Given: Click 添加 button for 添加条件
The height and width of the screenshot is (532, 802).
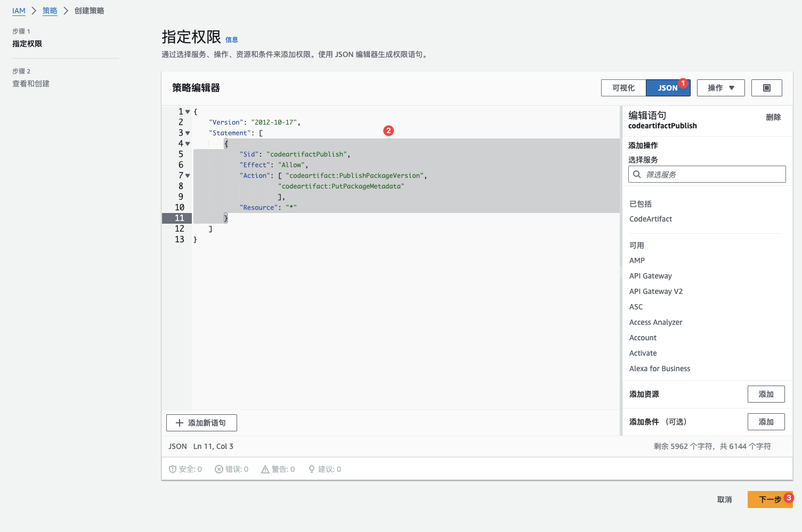Looking at the screenshot, I should 766,422.
